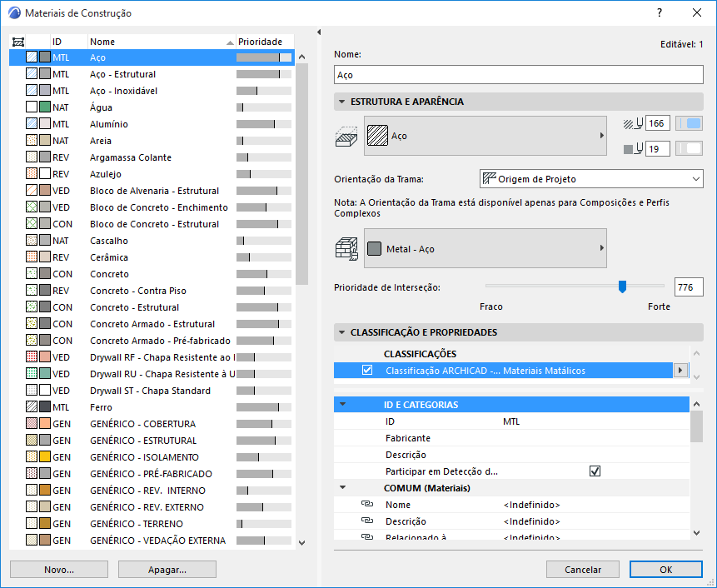Click fill icon of Bloco de Alvenaria row
717x588 pixels.
tap(32, 190)
